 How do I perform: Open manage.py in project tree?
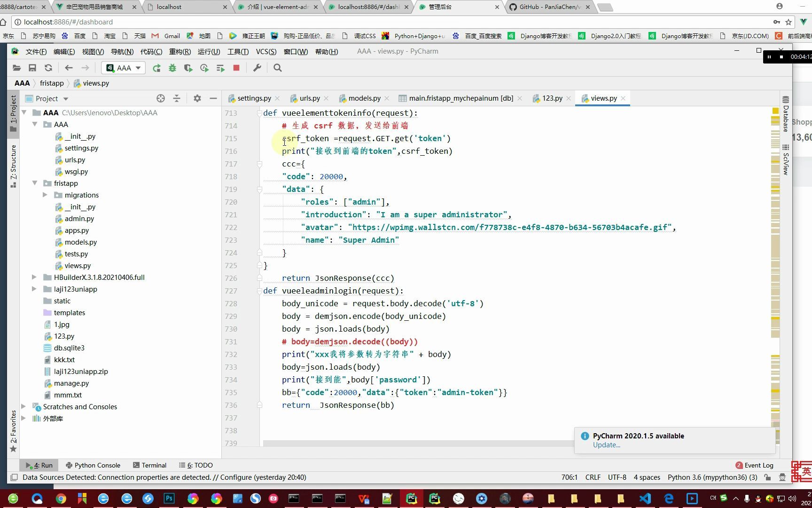71,383
